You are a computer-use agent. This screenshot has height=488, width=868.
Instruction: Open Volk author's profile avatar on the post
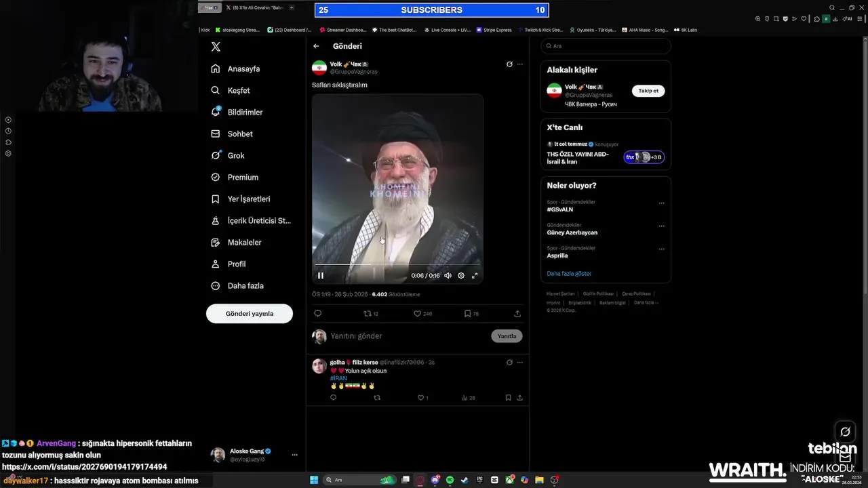tap(319, 68)
